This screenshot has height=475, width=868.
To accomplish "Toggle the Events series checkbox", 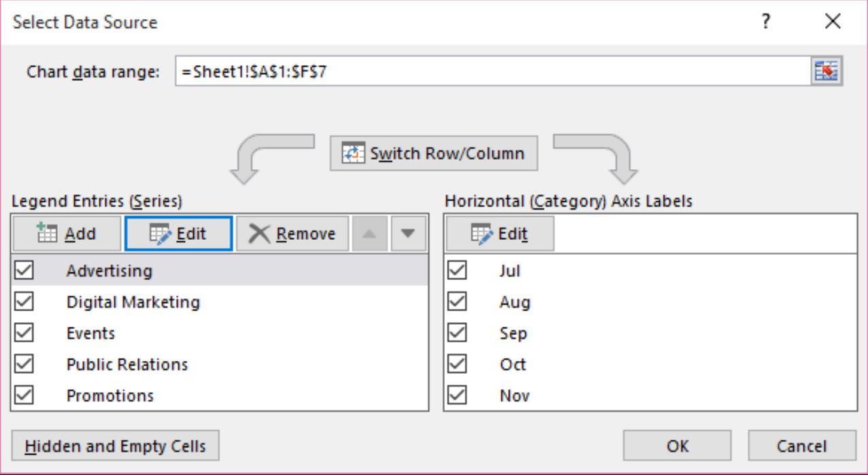I will 24,333.
